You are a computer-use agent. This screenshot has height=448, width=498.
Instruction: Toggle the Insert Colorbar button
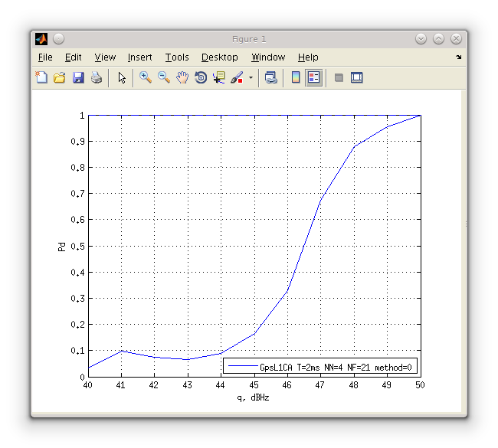[x=296, y=77]
